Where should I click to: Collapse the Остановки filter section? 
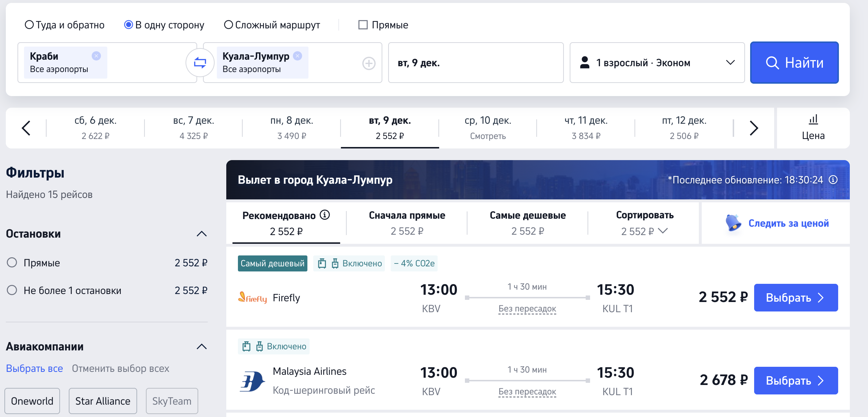pos(202,234)
